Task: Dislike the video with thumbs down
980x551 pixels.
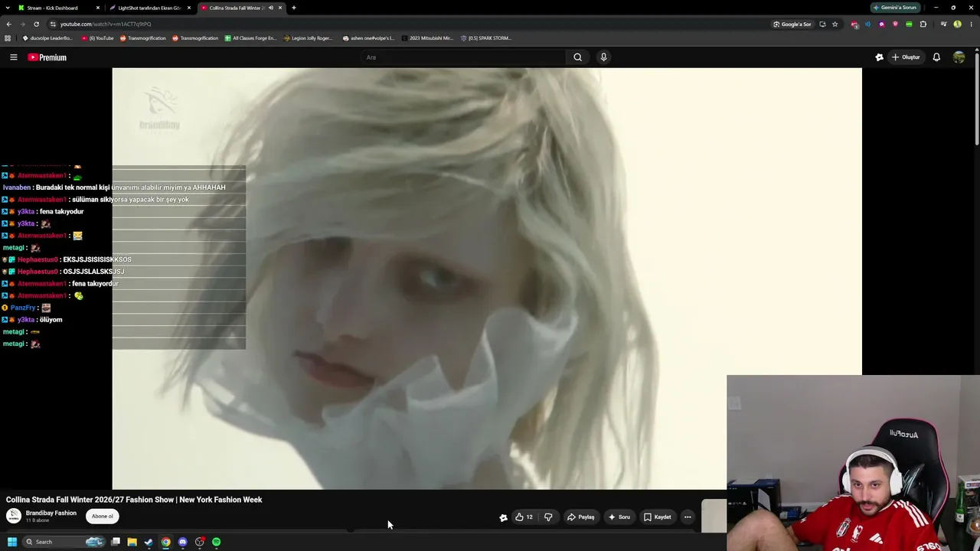Action: (x=548, y=517)
